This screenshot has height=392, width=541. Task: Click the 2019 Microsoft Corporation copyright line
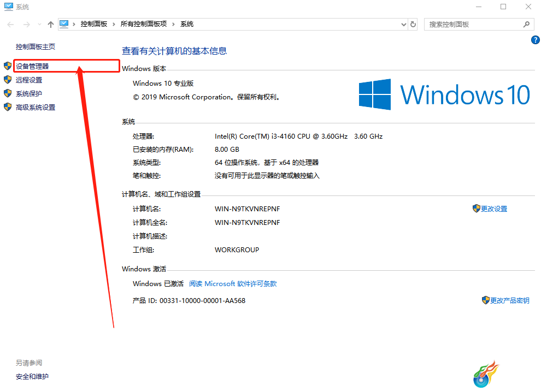pyautogui.click(x=207, y=97)
